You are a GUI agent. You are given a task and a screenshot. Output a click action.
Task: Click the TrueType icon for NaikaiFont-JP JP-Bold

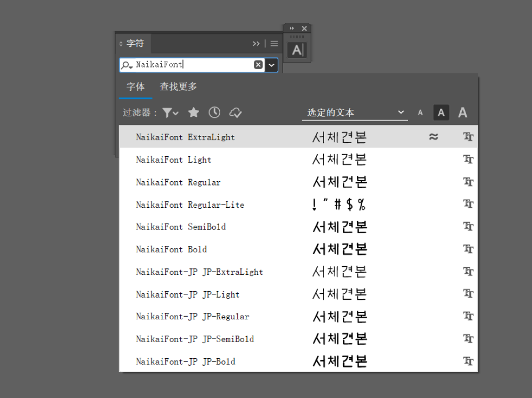[x=468, y=361]
